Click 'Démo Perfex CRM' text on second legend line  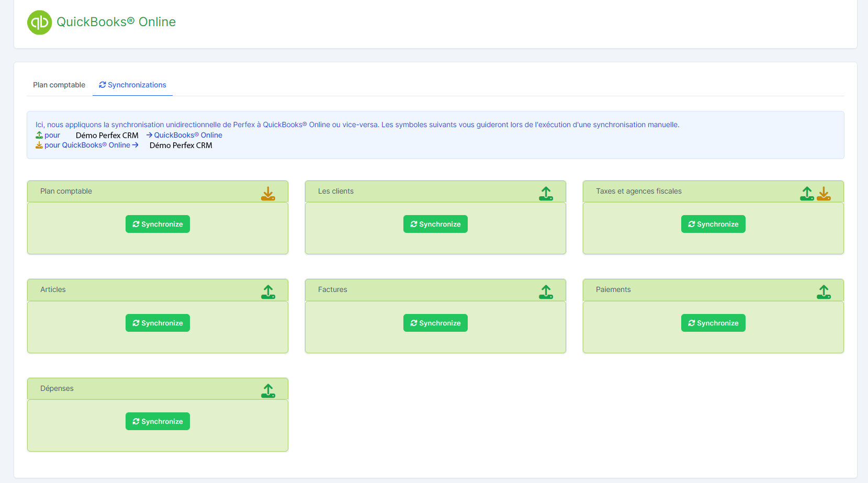coord(181,145)
